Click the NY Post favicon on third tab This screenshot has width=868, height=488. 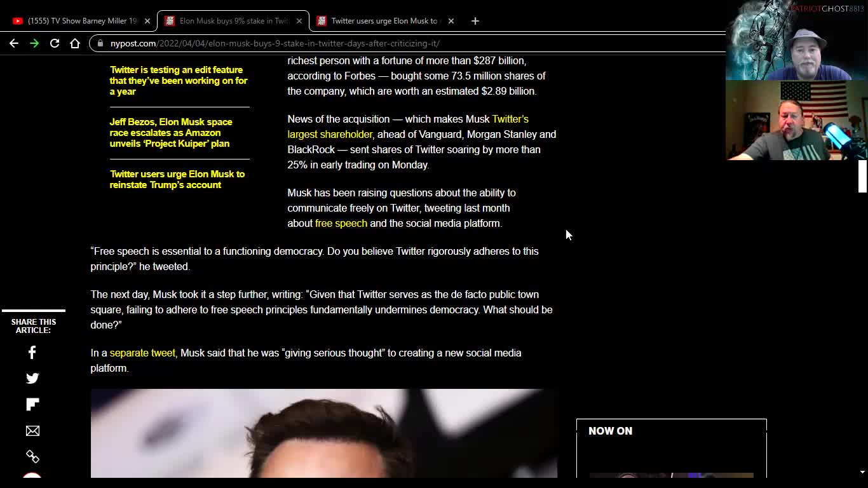coord(322,21)
